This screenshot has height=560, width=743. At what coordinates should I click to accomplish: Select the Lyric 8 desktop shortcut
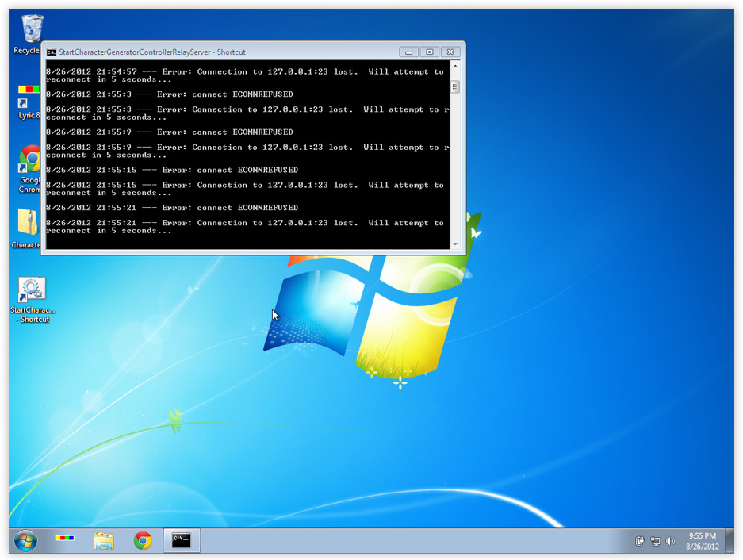(29, 102)
